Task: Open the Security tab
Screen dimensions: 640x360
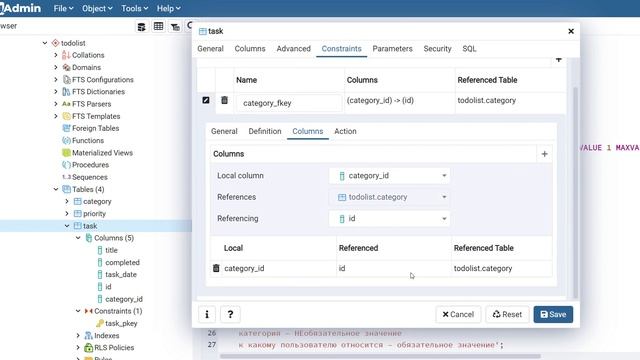Action: (437, 49)
